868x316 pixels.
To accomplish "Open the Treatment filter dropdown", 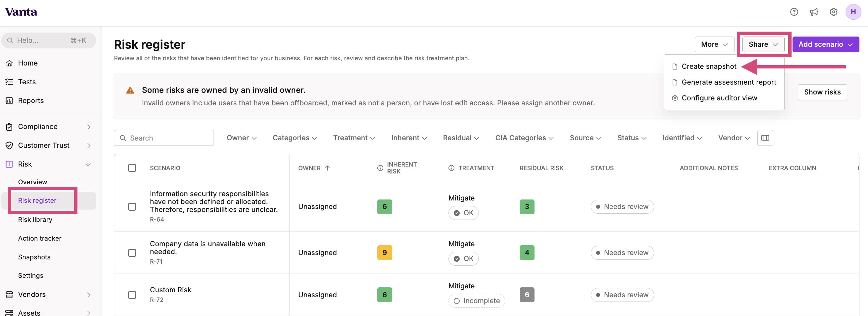I will [354, 138].
